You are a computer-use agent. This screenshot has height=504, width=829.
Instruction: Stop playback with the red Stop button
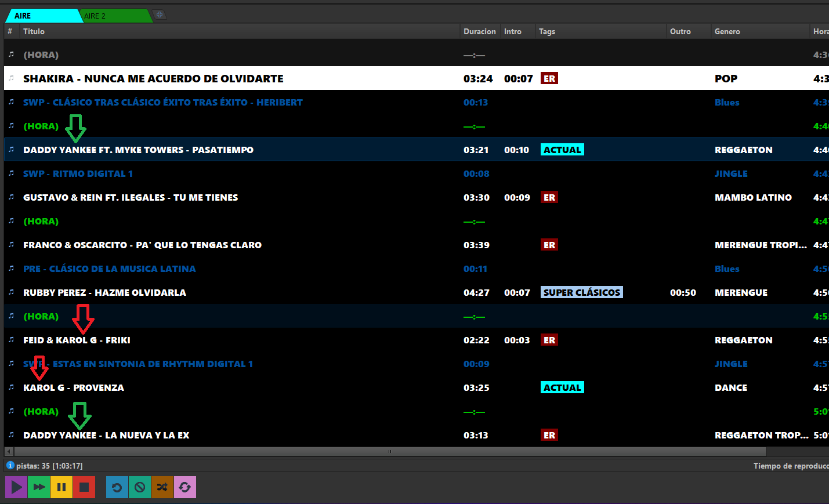pyautogui.click(x=84, y=487)
